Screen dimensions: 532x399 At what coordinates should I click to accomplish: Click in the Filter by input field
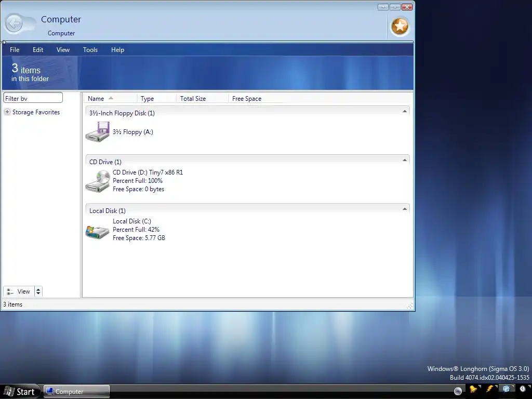(33, 98)
